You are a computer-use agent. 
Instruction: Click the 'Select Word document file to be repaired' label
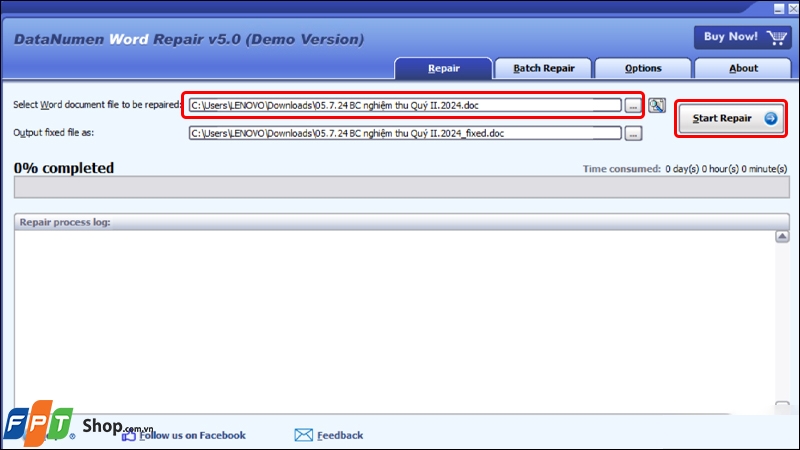(x=97, y=105)
